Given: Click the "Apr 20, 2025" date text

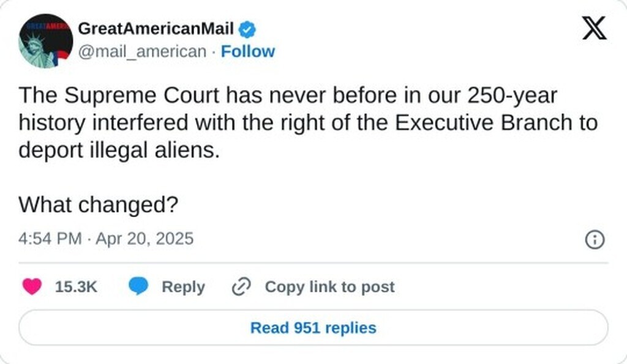Looking at the screenshot, I should click(145, 238).
